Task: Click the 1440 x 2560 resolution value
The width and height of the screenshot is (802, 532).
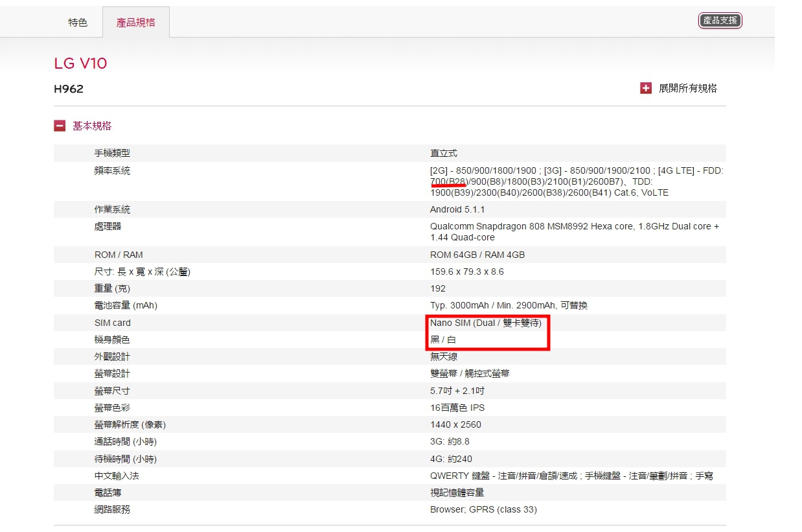Action: click(x=455, y=424)
